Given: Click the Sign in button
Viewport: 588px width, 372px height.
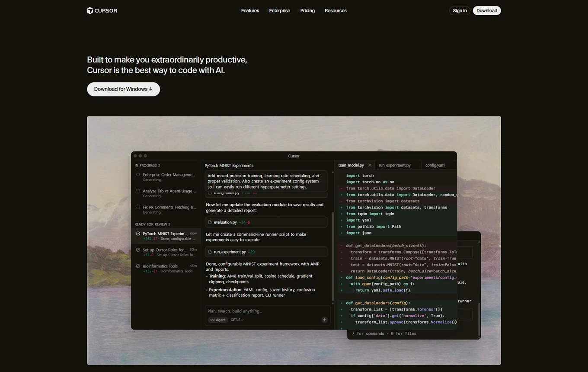Looking at the screenshot, I should coord(460,10).
